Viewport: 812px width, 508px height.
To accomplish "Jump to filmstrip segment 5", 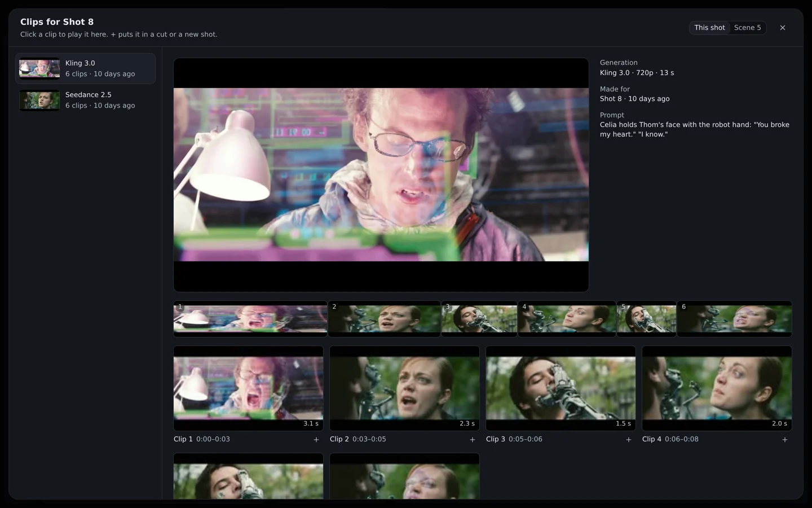I will [x=646, y=319].
